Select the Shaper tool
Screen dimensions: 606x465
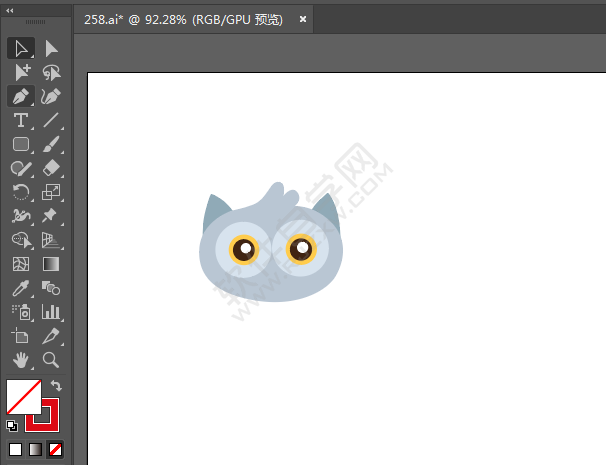(21, 168)
